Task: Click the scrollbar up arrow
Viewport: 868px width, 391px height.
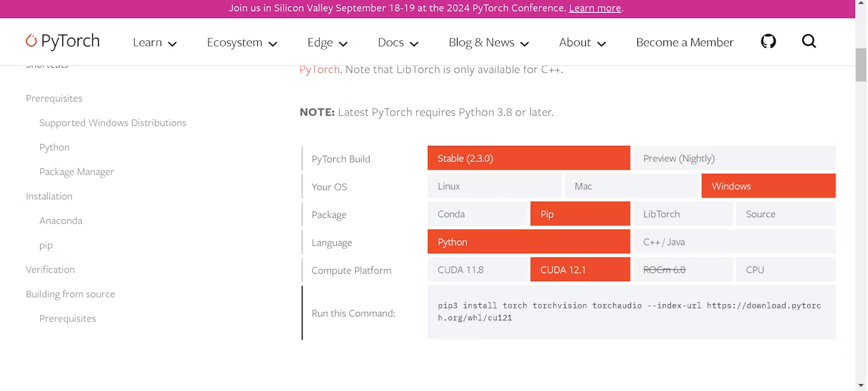Action: coord(861,5)
